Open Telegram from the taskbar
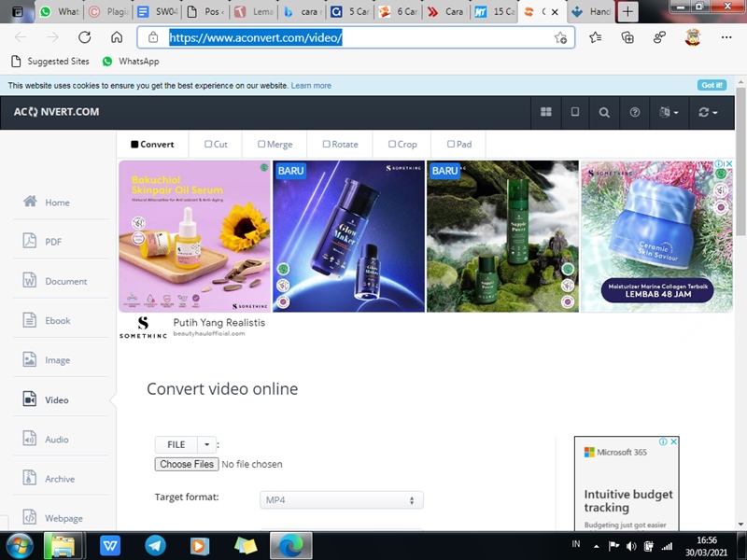 tap(155, 545)
